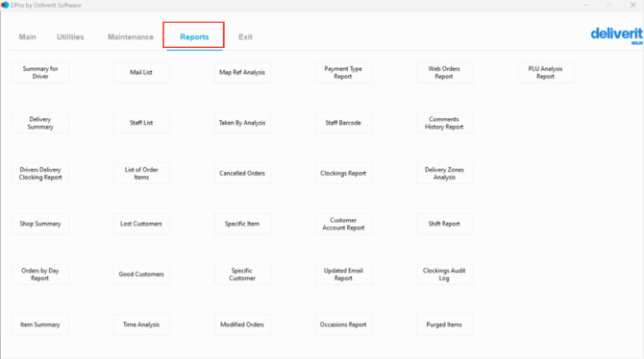Close the DPos window
This screenshot has width=644, height=359.
point(632,5)
